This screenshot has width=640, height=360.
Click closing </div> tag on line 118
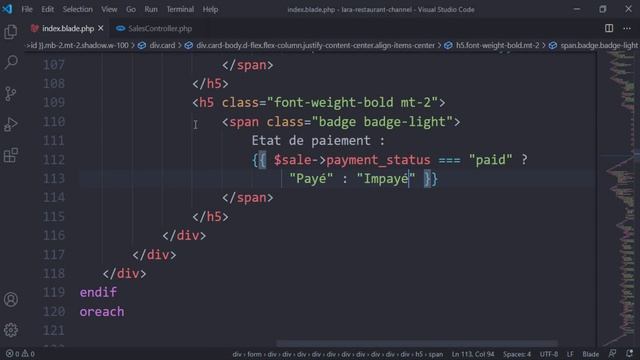click(124, 273)
